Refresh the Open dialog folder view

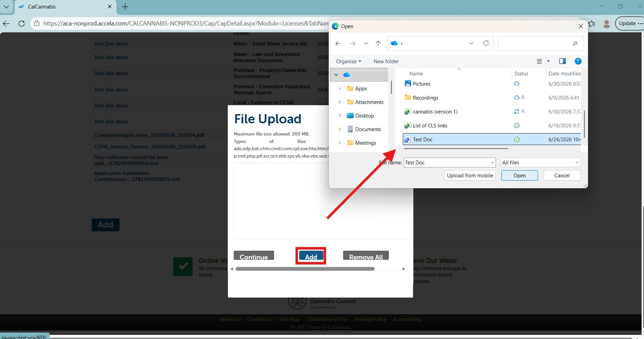[486, 43]
